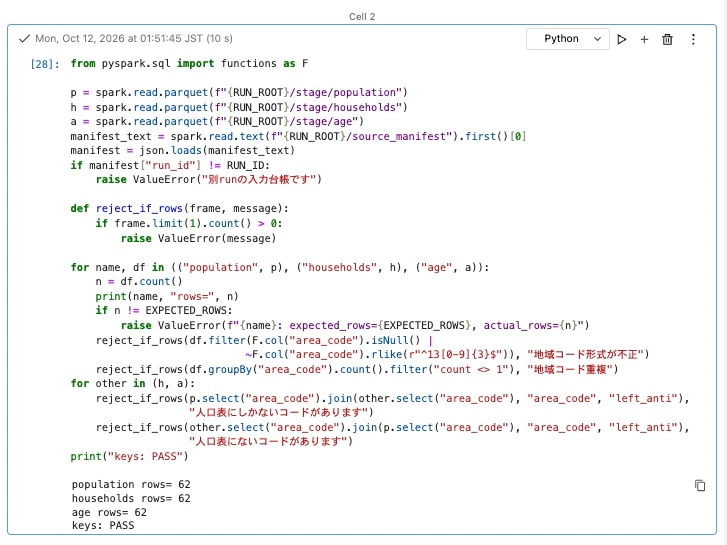
Task: Click the '別runの入力台帳です' error string line
Action: tap(209, 180)
